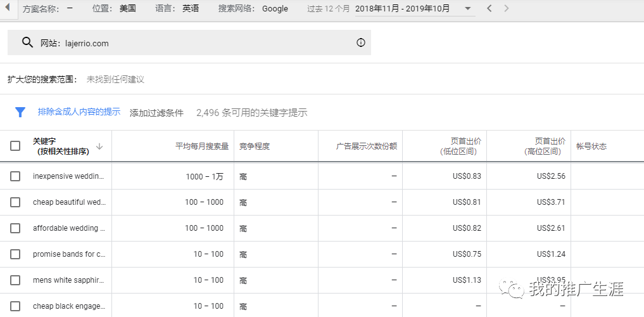Viewport: 644px width, 317px height.
Task: Change search network Google setting
Action: point(275,9)
